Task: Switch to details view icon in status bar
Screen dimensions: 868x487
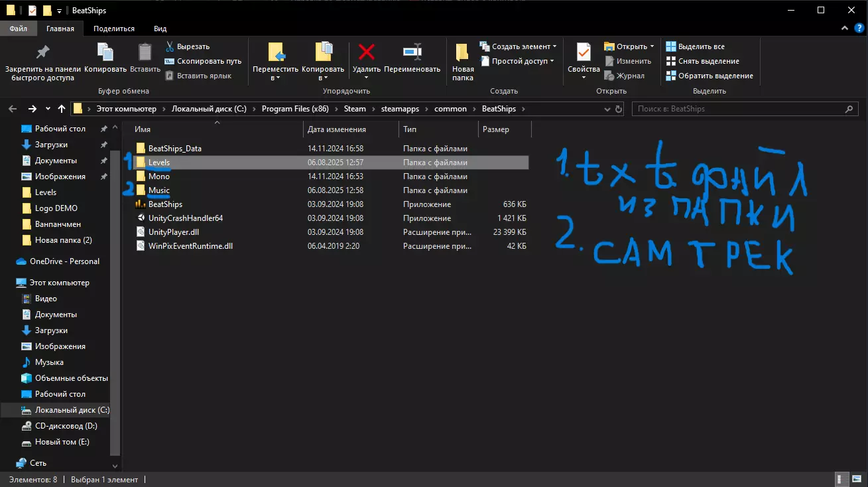Action: [x=839, y=479]
